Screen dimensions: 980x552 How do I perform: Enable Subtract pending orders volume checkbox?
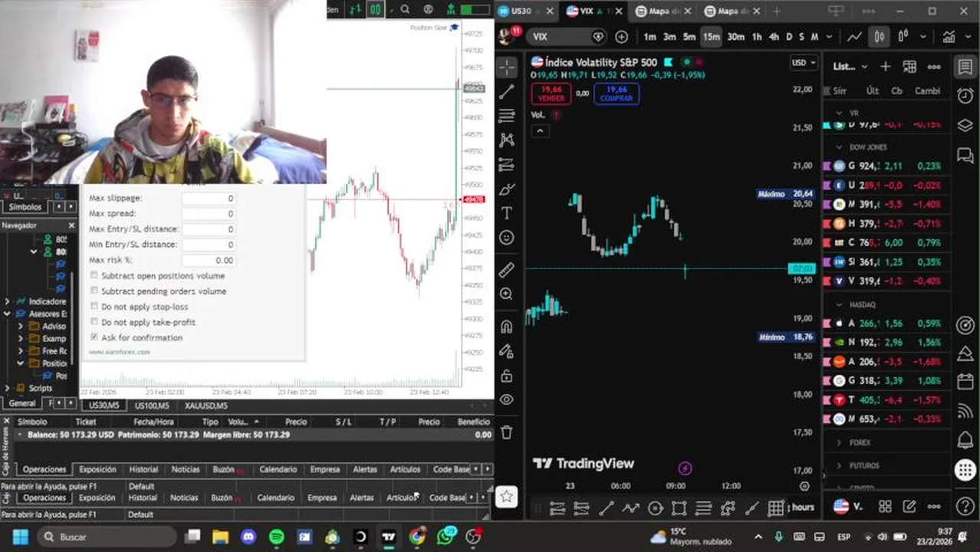94,291
